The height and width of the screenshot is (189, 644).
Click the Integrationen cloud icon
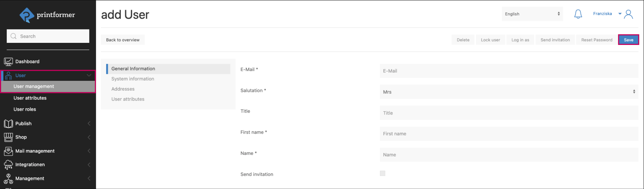(x=8, y=165)
